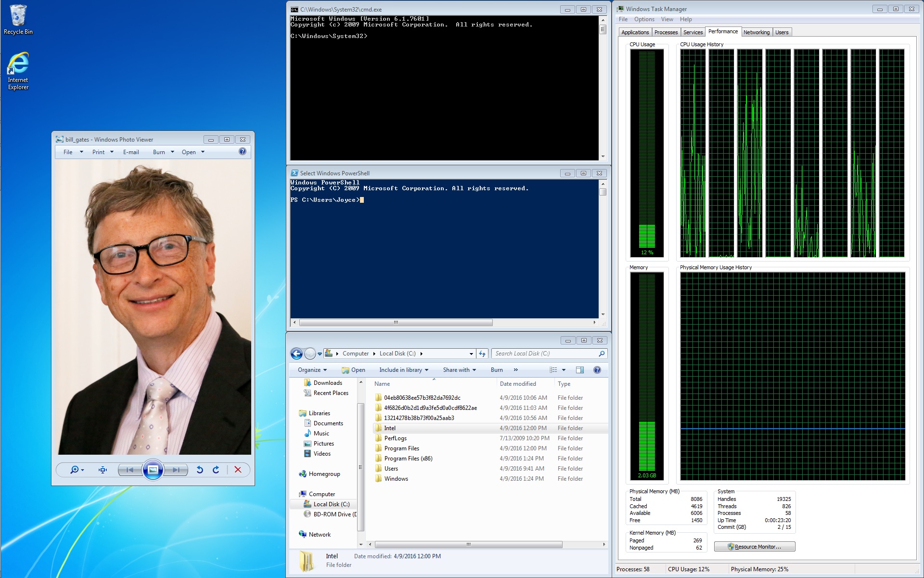The image size is (924, 578).
Task: Click the Explorer back arrow button
Action: (297, 354)
